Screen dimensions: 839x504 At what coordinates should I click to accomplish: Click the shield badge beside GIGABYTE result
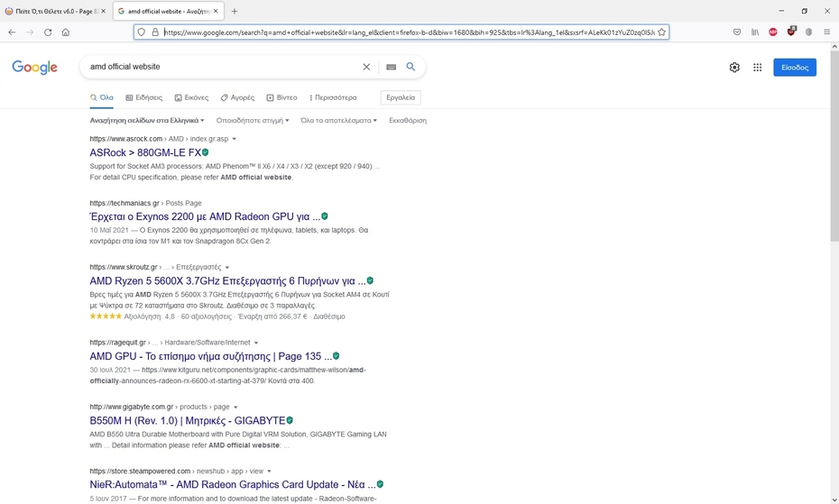click(290, 420)
